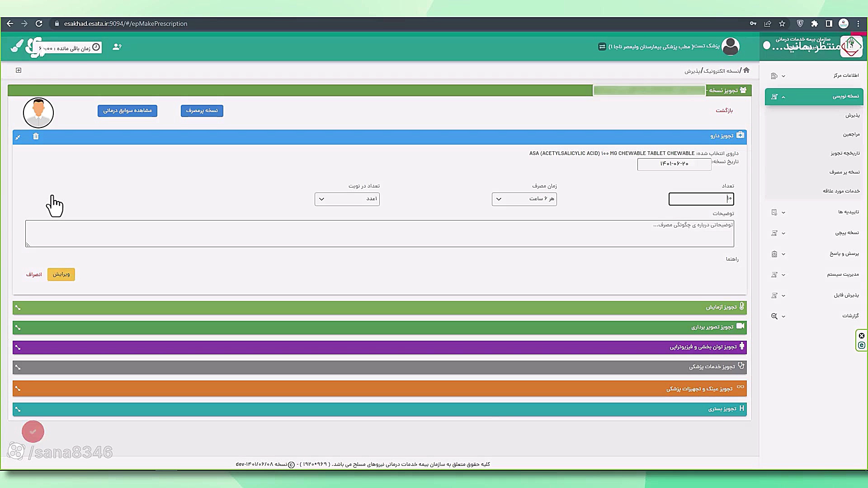Screen dimensions: 868x488
Task: Click the trash icon in drug prescription header
Action: pos(36,136)
